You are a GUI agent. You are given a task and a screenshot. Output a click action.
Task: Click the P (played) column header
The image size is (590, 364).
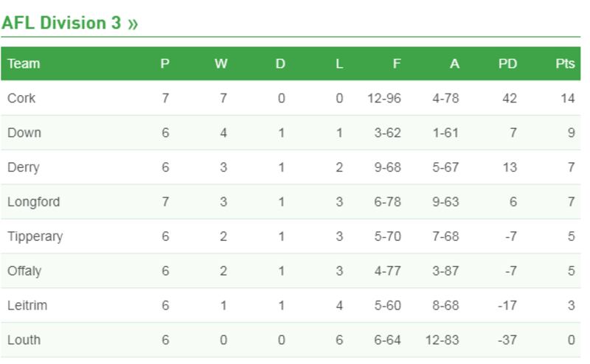pos(164,63)
